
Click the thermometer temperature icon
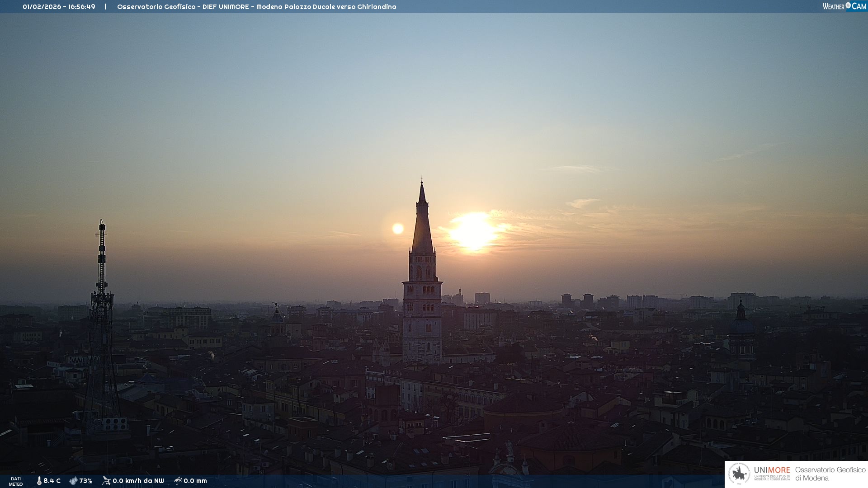tap(39, 481)
